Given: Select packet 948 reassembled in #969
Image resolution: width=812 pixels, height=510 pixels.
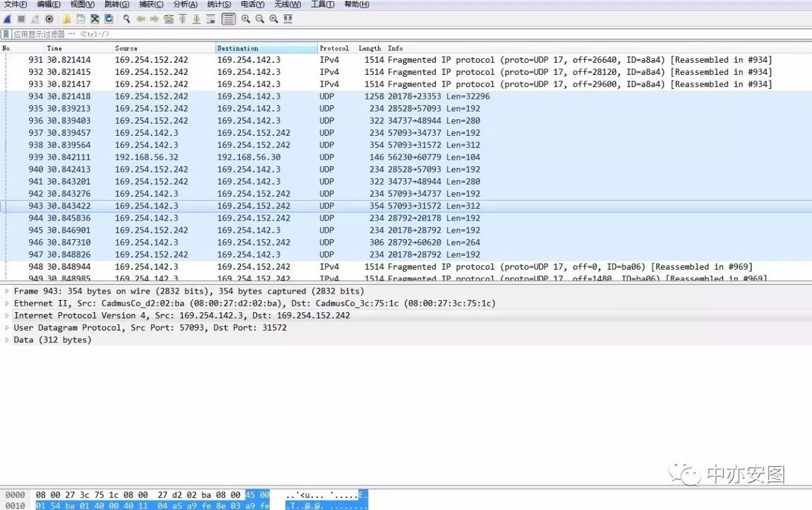Looking at the screenshot, I should (x=406, y=266).
